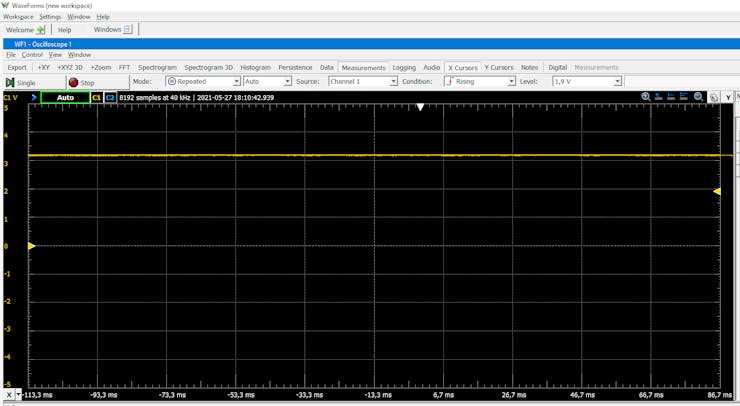Click the Single acquisition button

pyautogui.click(x=34, y=83)
